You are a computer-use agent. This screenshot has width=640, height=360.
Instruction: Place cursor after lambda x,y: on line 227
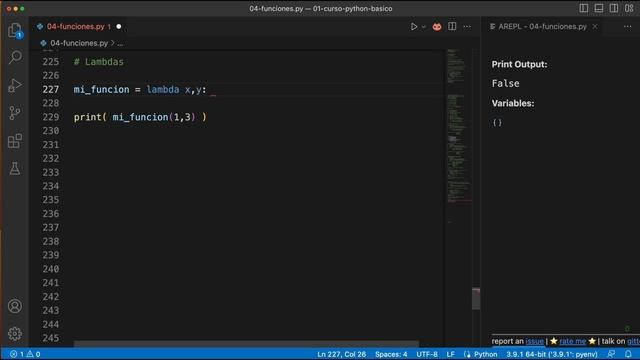tap(208, 90)
